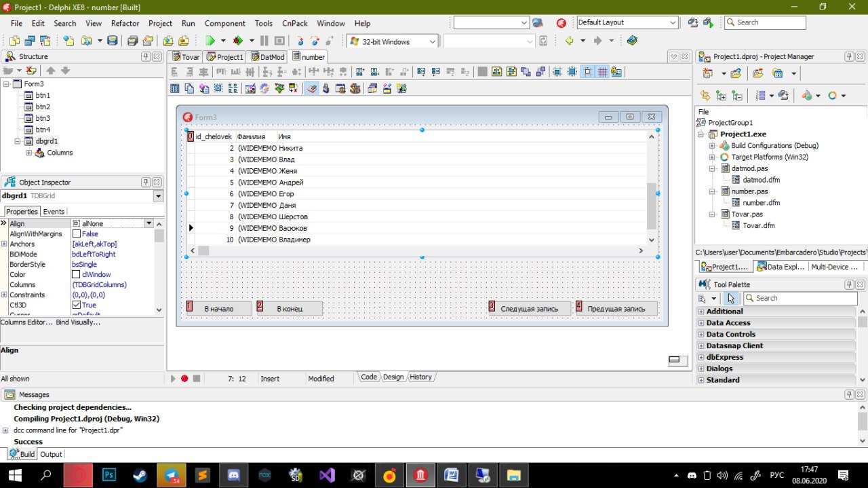Open the Component menu
The height and width of the screenshot is (488, 868).
pyautogui.click(x=225, y=23)
